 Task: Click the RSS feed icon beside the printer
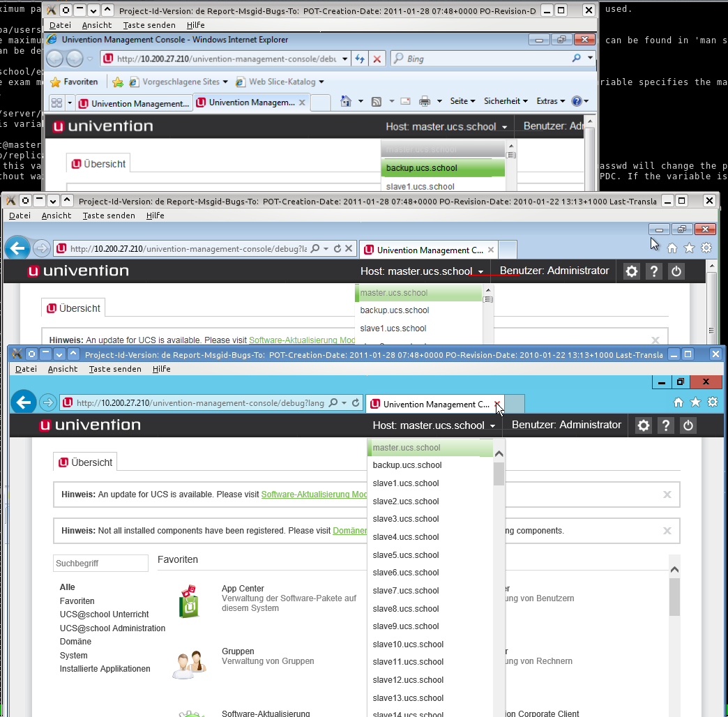pos(377,102)
